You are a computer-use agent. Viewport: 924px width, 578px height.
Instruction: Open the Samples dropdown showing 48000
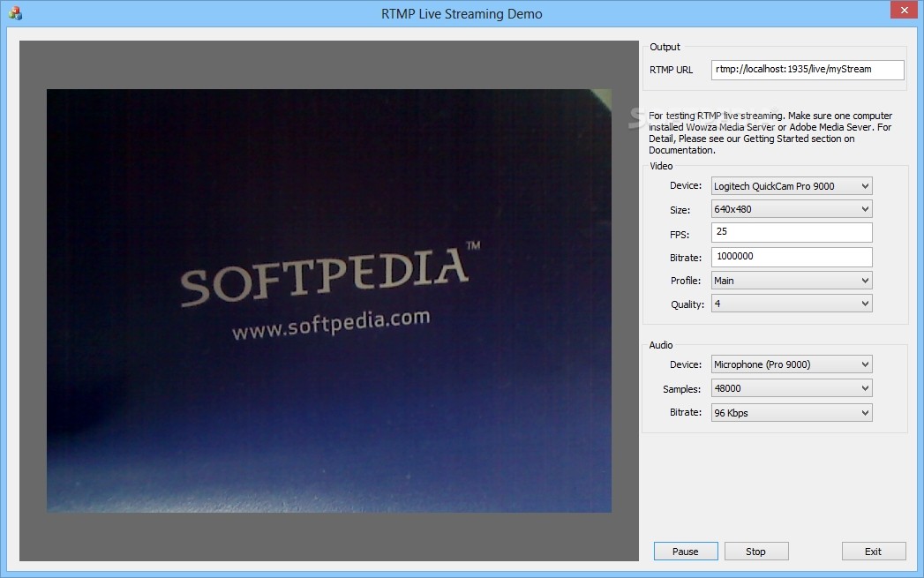pos(792,388)
